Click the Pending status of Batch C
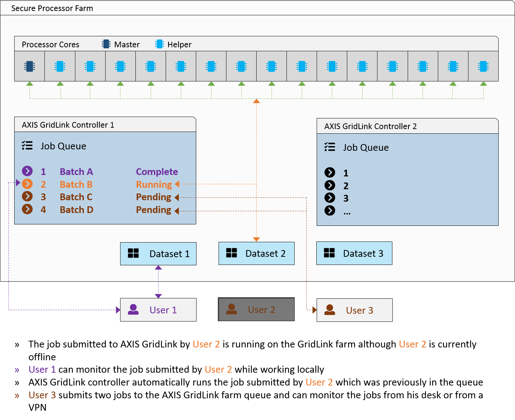 pos(154,197)
